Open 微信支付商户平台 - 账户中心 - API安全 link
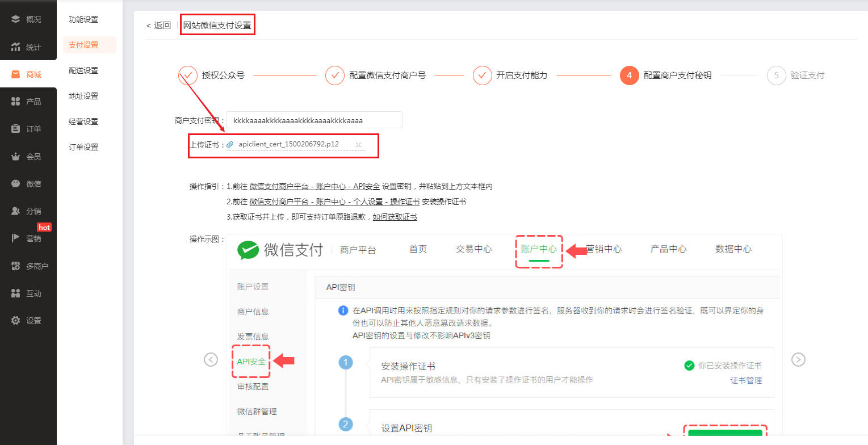Screen dimensions: 868x445 point(315,186)
